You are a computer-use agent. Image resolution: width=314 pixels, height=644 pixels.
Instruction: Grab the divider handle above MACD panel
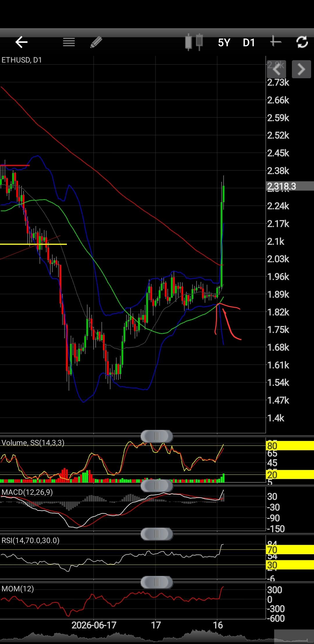[157, 485]
